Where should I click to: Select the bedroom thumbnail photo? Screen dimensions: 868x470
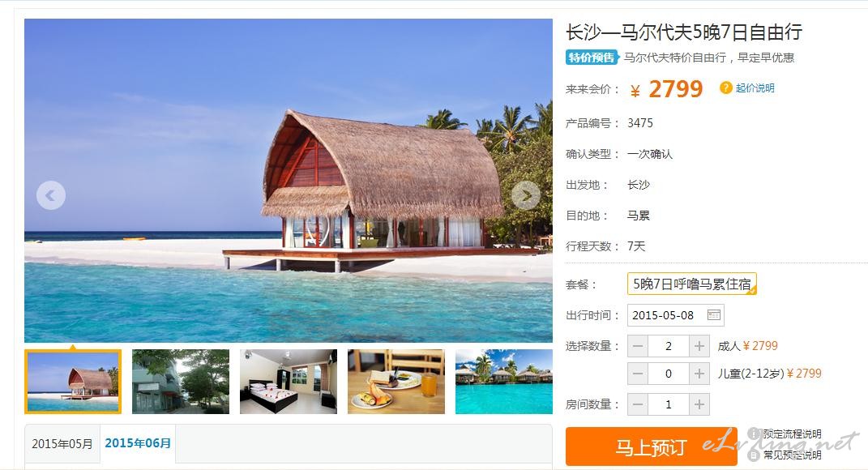(x=289, y=382)
